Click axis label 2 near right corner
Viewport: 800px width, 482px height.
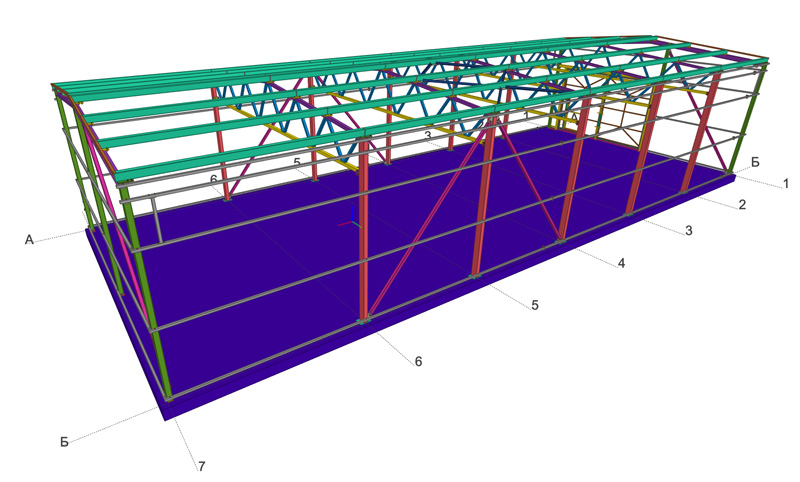[742, 205]
